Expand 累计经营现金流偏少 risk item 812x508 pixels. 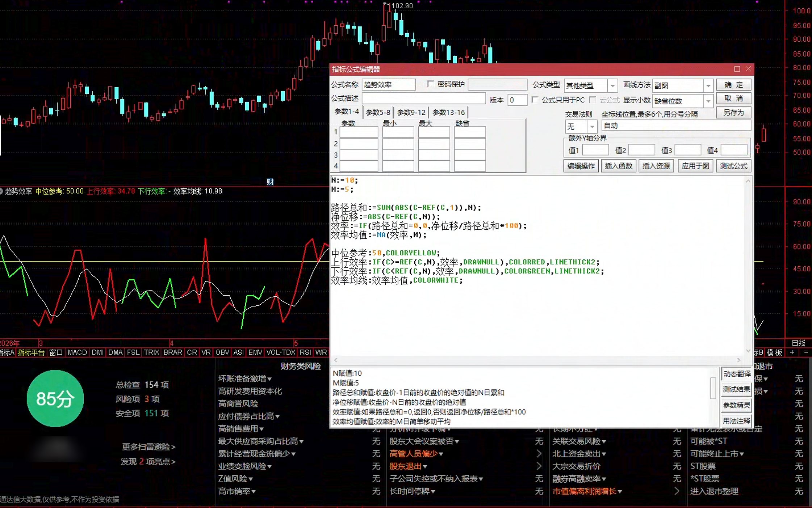coord(293,454)
